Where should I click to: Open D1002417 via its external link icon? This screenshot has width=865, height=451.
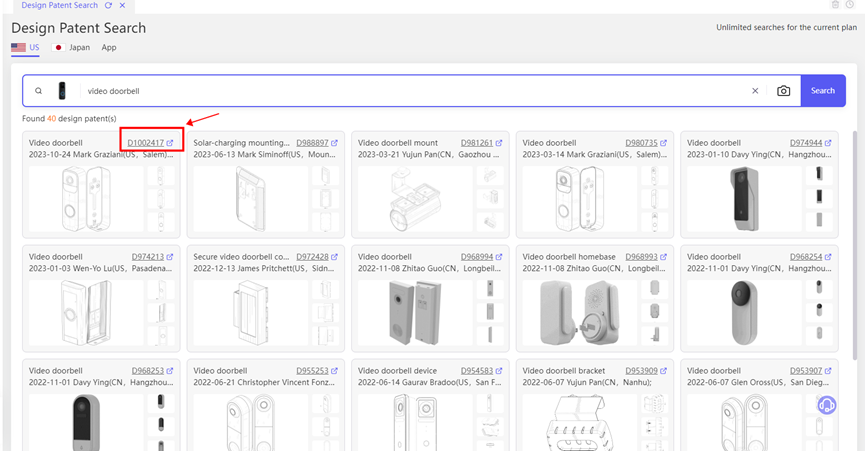[170, 144]
